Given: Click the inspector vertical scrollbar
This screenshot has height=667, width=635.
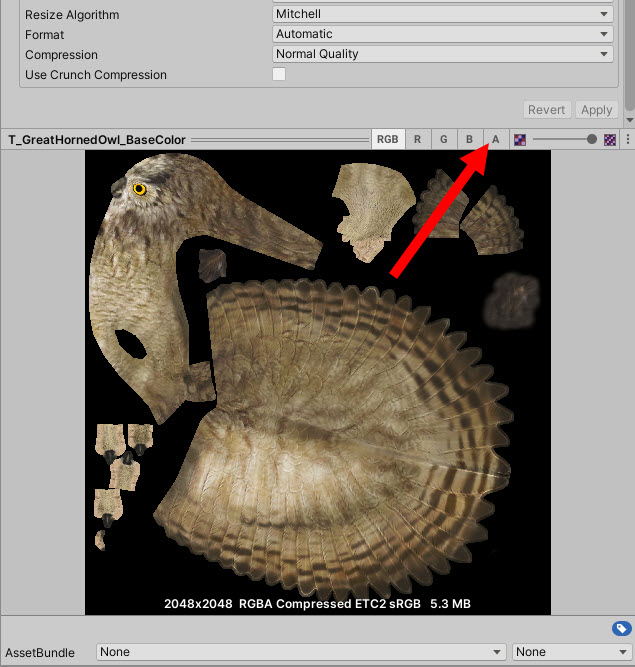Looking at the screenshot, I should pos(630,55).
